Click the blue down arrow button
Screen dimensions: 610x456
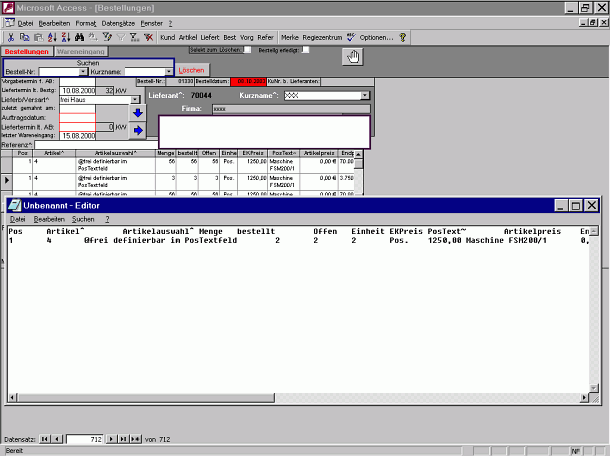pyautogui.click(x=137, y=112)
